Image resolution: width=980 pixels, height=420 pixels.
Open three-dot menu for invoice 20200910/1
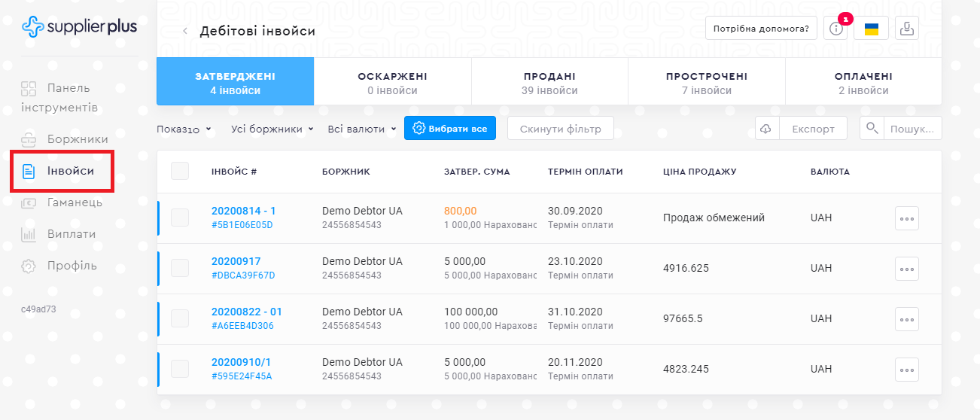pos(906,370)
